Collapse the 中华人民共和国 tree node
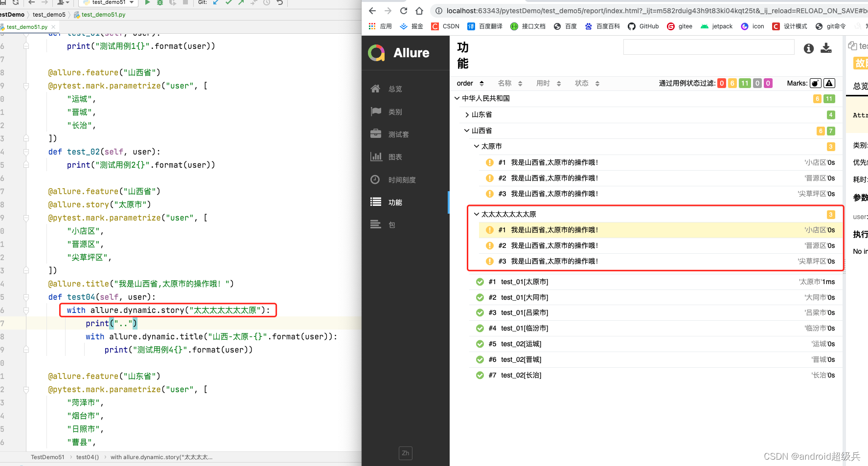This screenshot has height=466, width=868. [645, 98]
